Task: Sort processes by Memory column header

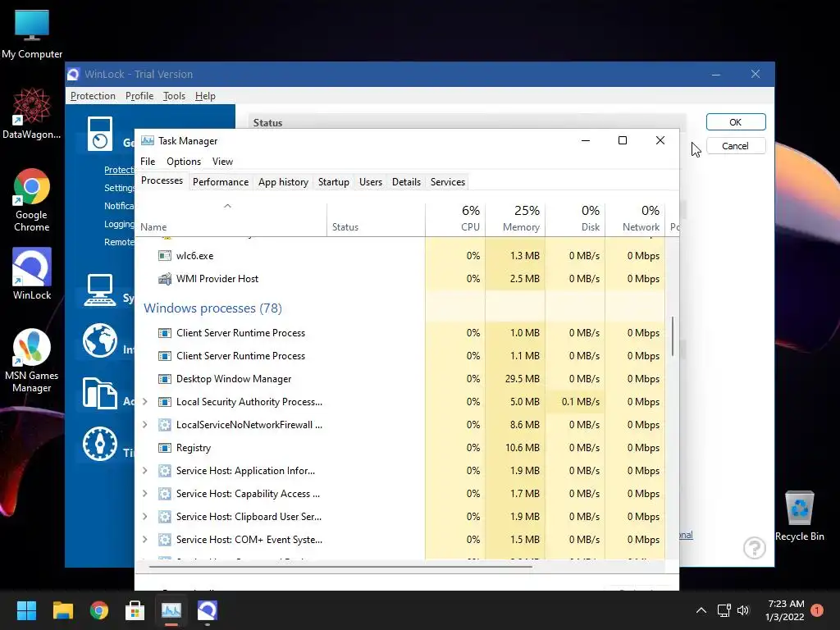Action: 515,220
